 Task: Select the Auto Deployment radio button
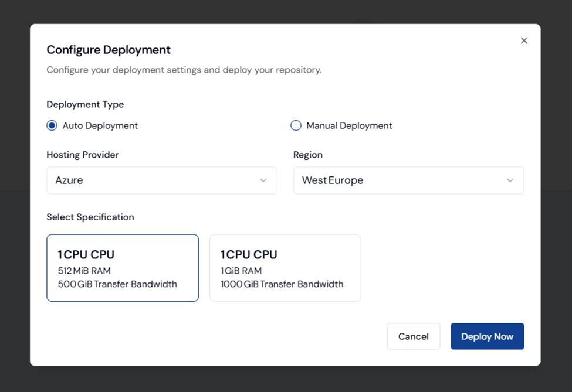click(52, 125)
